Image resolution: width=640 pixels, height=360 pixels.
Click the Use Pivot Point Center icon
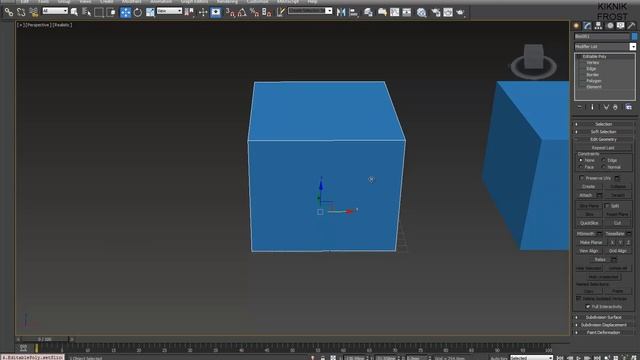pyautogui.click(x=189, y=12)
